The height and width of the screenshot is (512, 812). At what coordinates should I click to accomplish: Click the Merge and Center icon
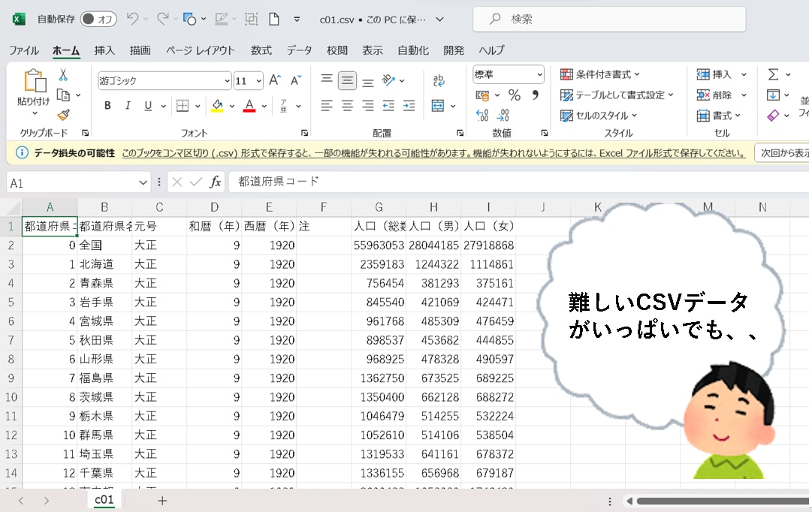click(438, 106)
